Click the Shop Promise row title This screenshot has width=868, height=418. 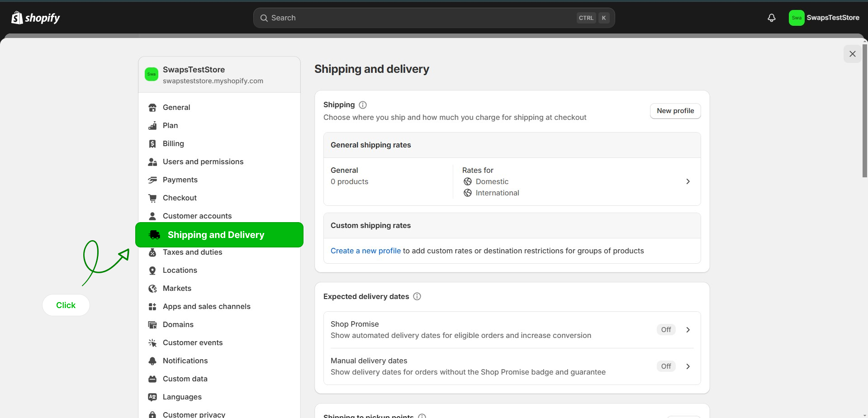pos(355,324)
